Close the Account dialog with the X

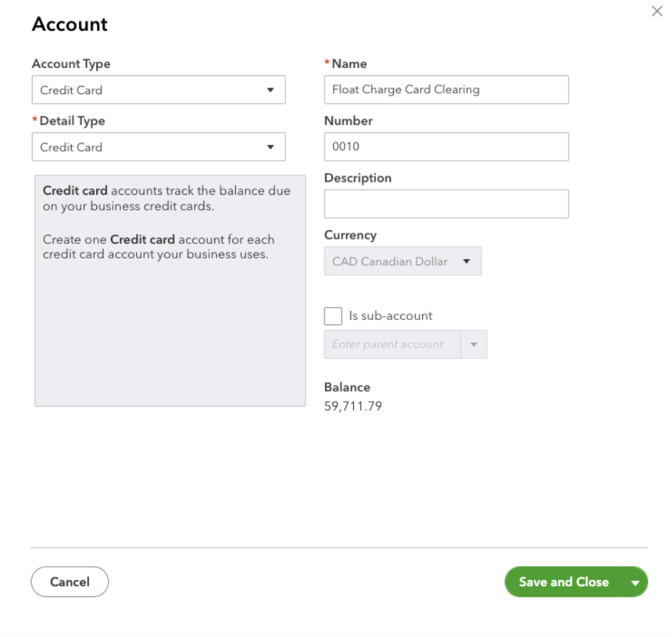click(x=657, y=12)
